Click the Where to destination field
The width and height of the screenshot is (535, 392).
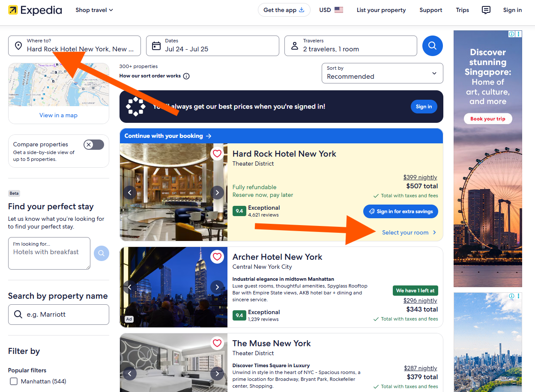coord(75,46)
